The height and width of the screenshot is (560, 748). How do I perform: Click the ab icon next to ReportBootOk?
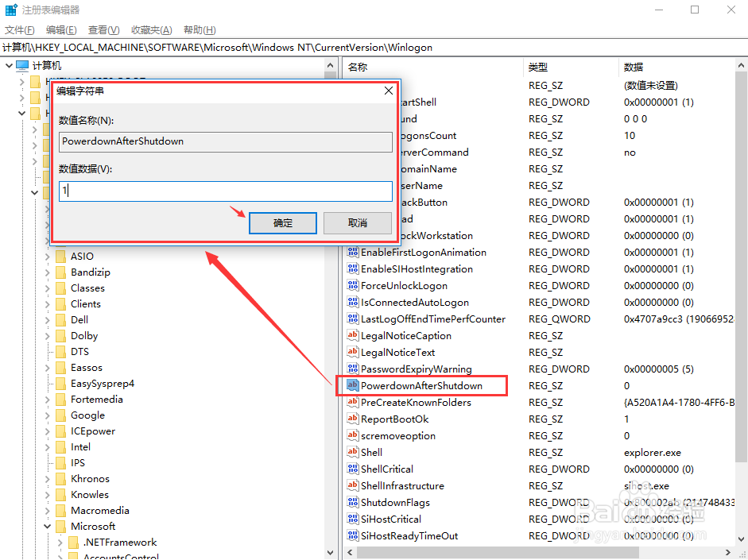(x=352, y=419)
